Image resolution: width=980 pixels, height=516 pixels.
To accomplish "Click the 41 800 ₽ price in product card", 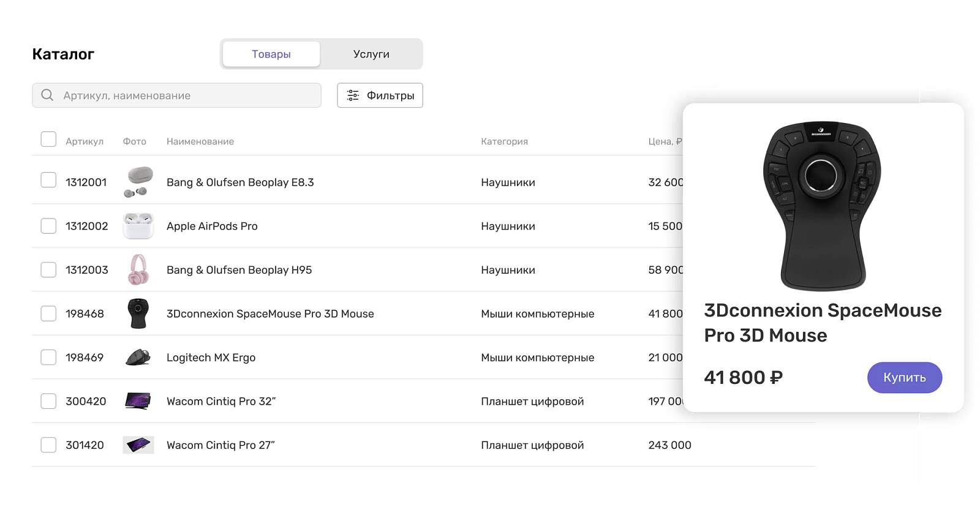I will tap(743, 378).
